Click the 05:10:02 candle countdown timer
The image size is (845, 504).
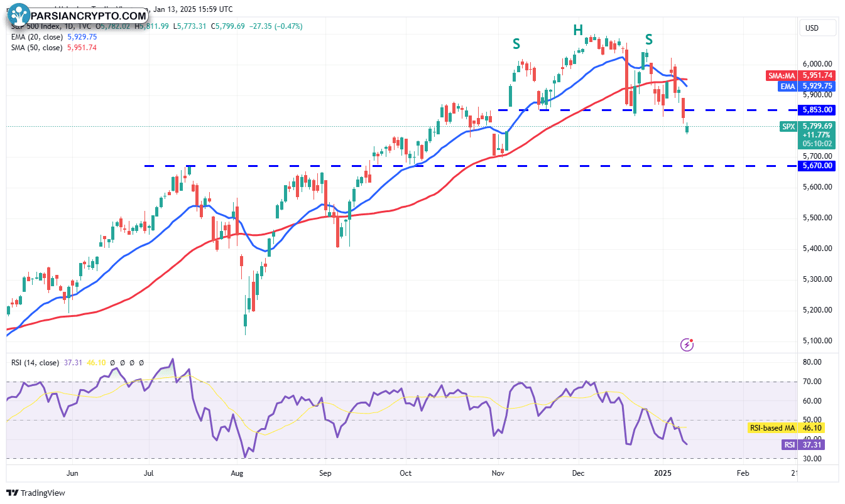[x=816, y=143]
